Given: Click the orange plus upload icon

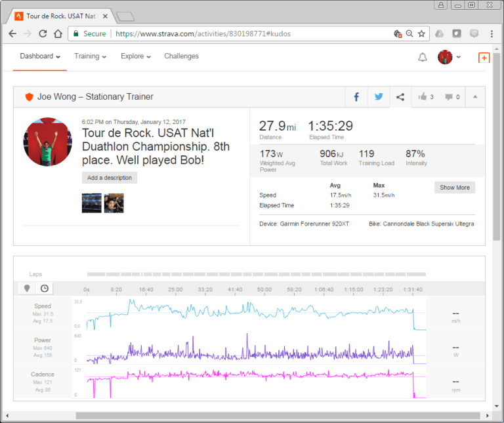Looking at the screenshot, I should [x=484, y=58].
